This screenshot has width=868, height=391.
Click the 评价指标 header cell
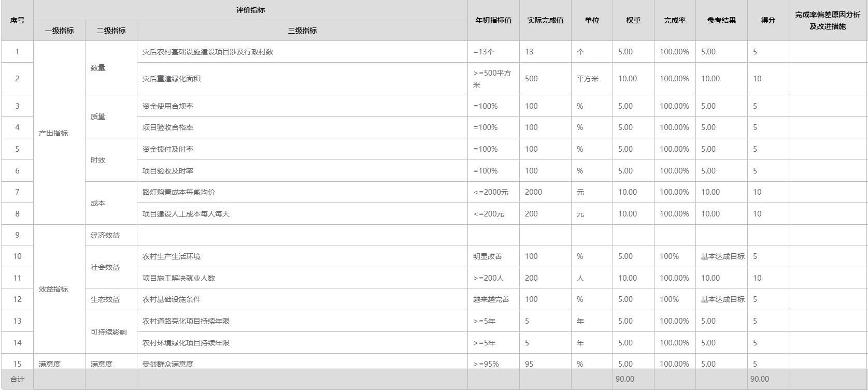[x=250, y=10]
